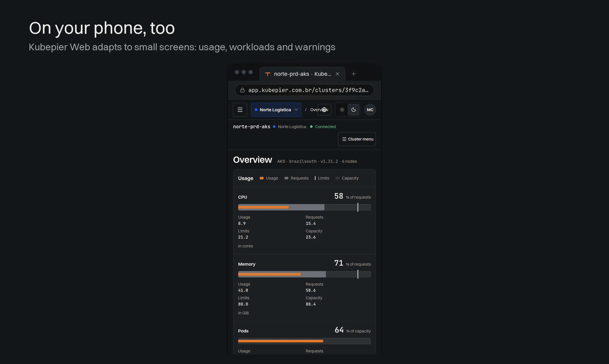Open the MC user avatar
Screen dimensions: 609x364
click(370, 110)
